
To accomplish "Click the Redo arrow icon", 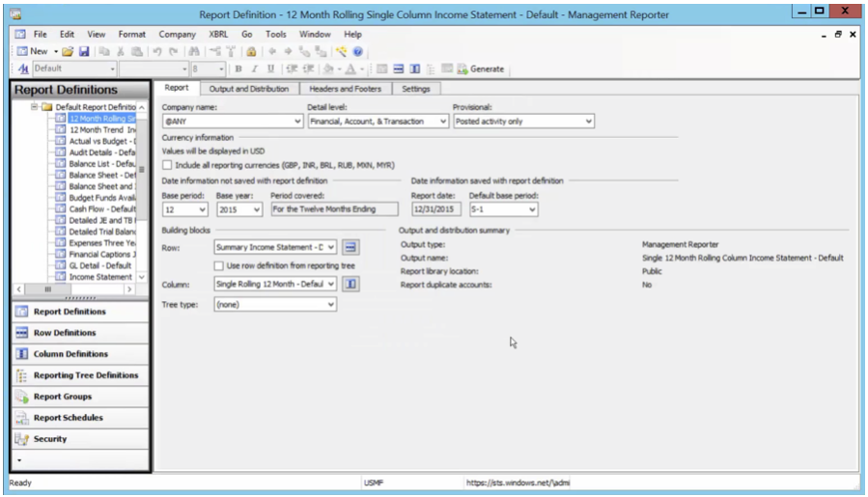I will point(173,51).
